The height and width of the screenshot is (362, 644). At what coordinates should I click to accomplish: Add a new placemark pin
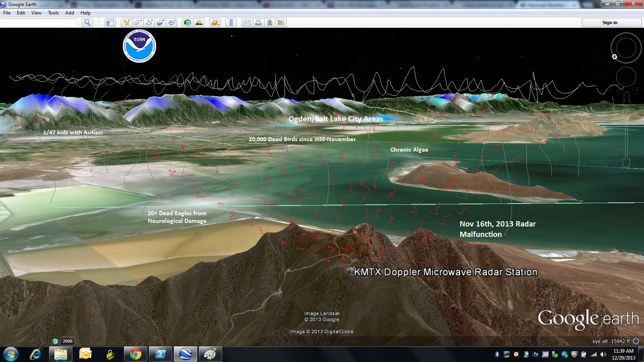click(126, 23)
